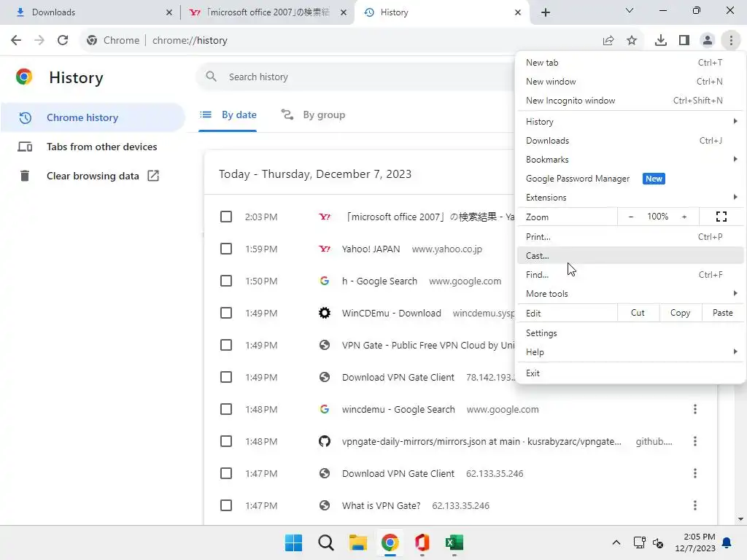Check the 2:03 PM microsoft office 2007 entry

pyautogui.click(x=226, y=217)
